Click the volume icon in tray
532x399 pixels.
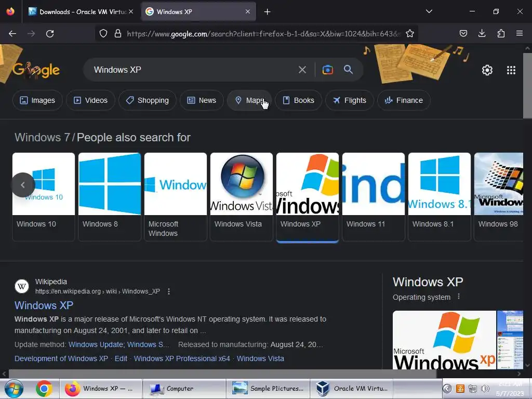click(x=485, y=389)
